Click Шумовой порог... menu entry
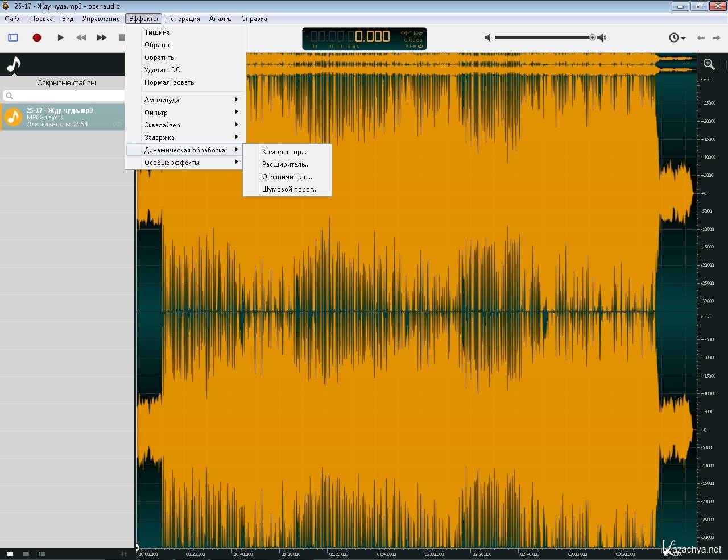Viewport: 728px width, 560px height. tap(289, 189)
